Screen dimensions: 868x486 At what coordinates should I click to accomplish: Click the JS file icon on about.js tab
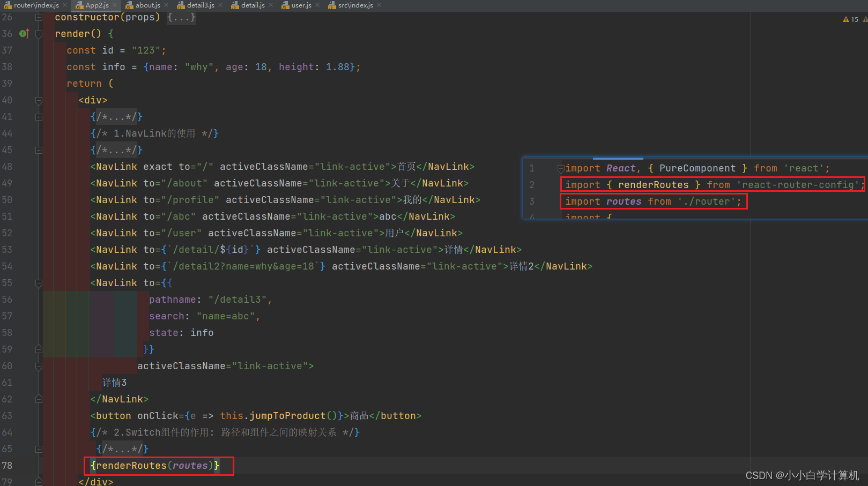(129, 5)
